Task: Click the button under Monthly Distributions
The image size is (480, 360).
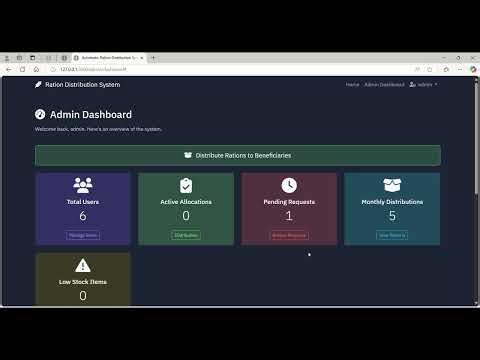Action: point(392,235)
